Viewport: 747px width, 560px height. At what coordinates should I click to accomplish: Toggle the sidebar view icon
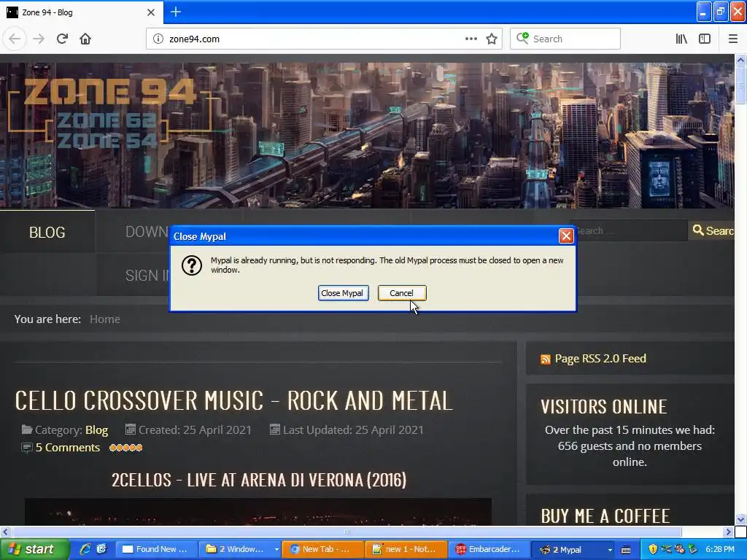point(705,39)
